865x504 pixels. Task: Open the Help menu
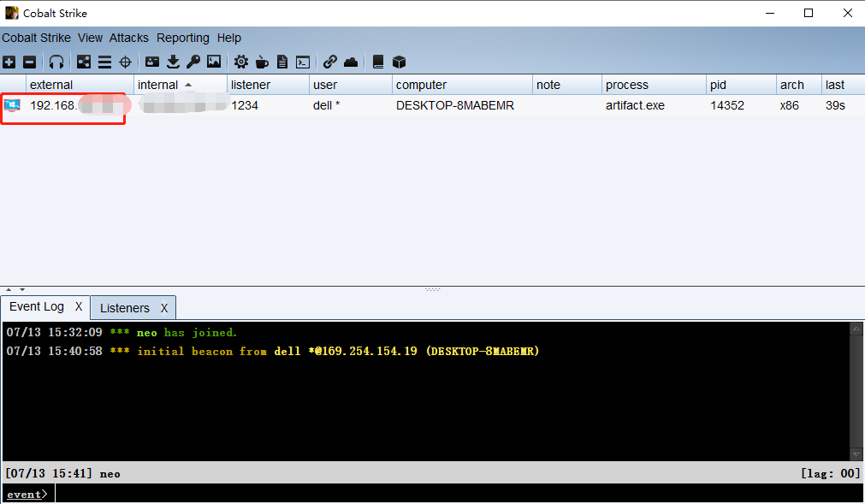[229, 38]
